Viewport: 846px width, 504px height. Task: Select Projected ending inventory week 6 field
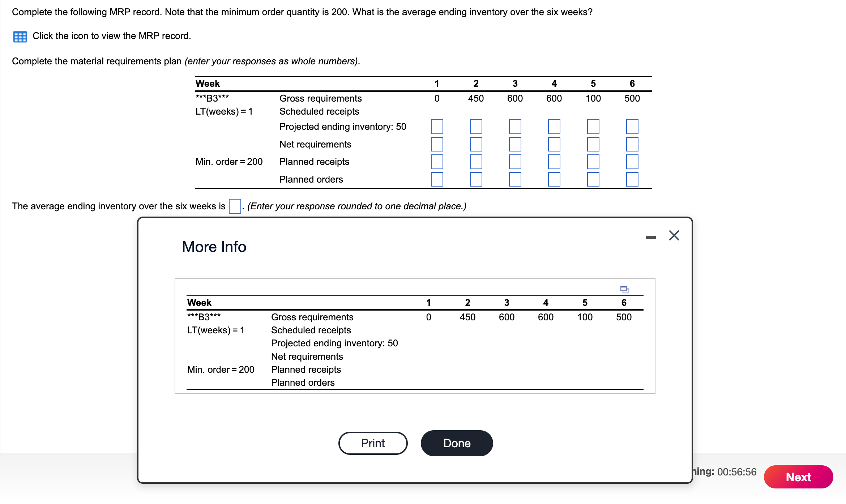(x=632, y=127)
